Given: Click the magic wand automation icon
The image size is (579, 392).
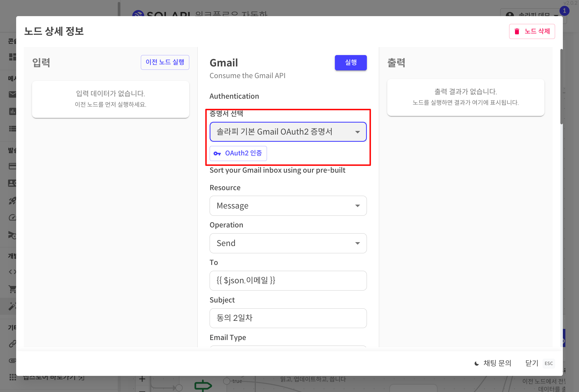Looking at the screenshot, I should [12, 306].
